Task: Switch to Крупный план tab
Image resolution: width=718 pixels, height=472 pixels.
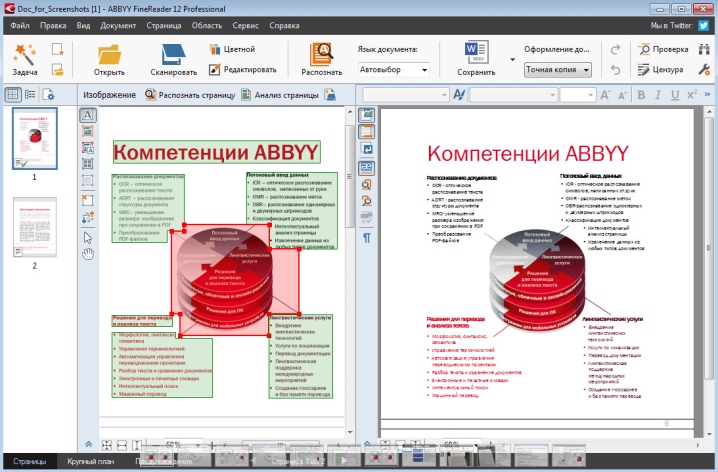Action: (91, 461)
